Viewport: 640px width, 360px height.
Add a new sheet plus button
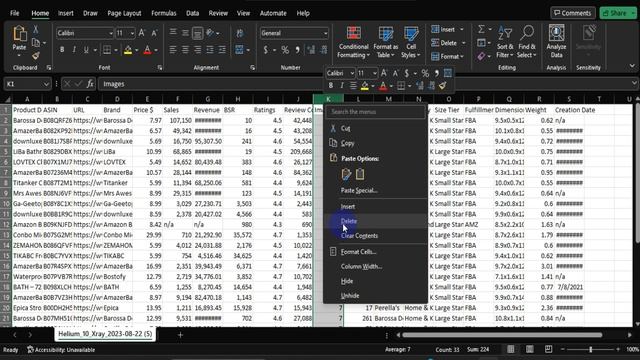(x=180, y=335)
